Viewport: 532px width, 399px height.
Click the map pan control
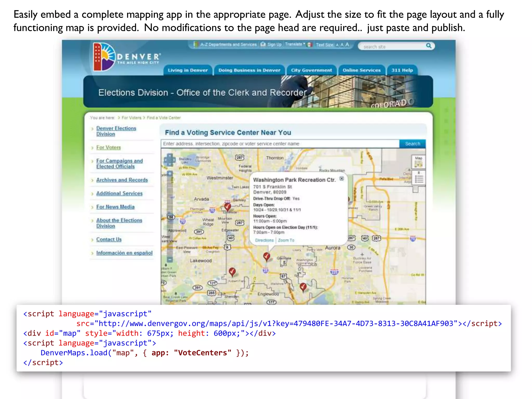click(x=170, y=160)
